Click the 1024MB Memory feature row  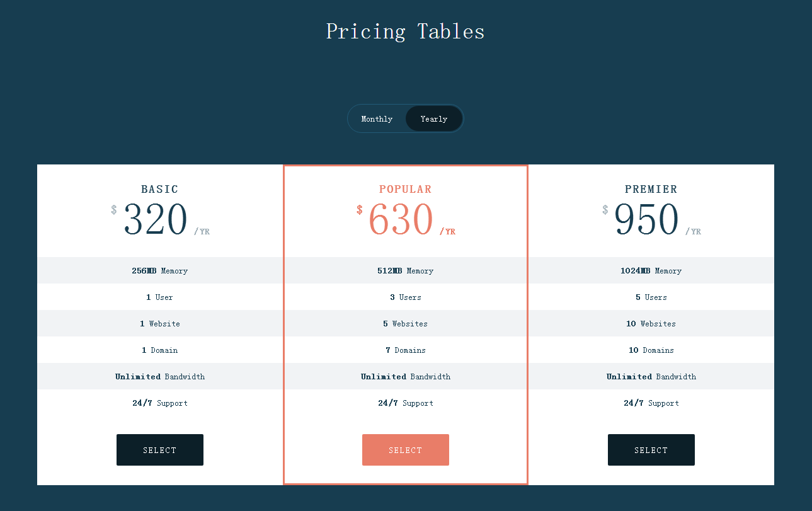(x=651, y=270)
